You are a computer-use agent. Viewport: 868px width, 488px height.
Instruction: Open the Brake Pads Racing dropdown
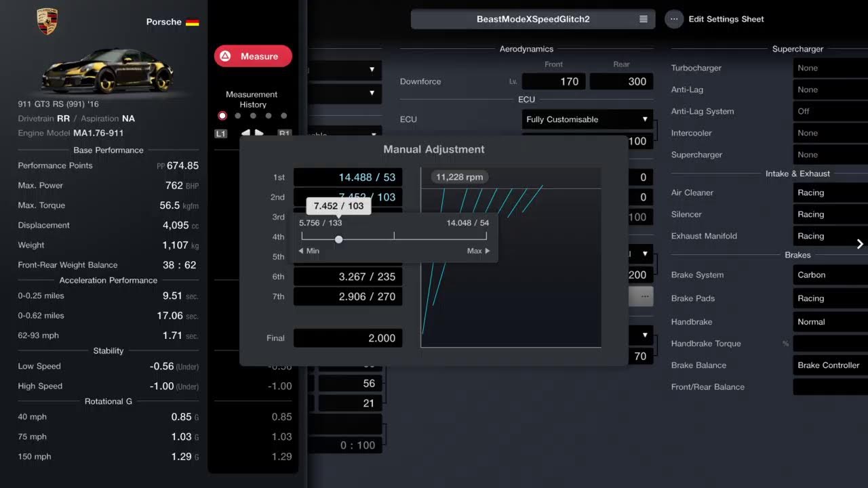click(830, 298)
